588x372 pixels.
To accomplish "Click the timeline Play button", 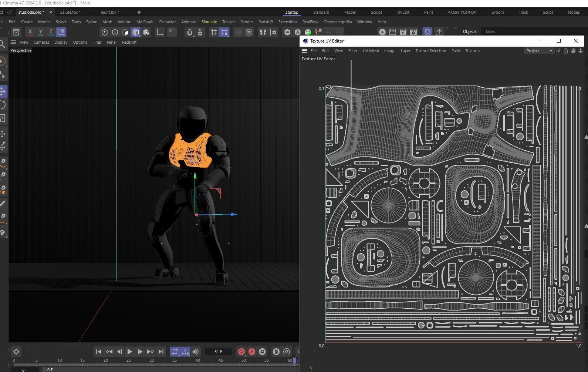I will click(x=129, y=352).
